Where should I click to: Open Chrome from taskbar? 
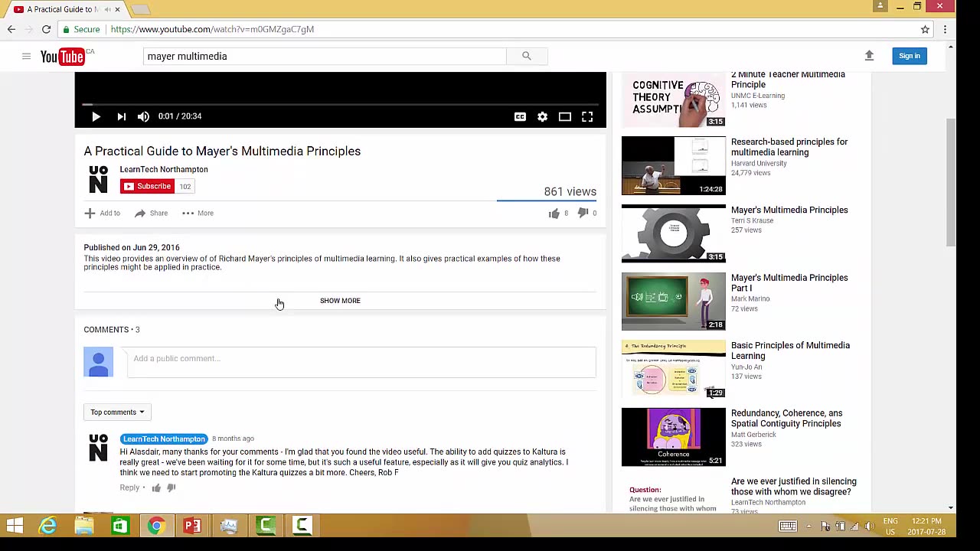pyautogui.click(x=156, y=527)
